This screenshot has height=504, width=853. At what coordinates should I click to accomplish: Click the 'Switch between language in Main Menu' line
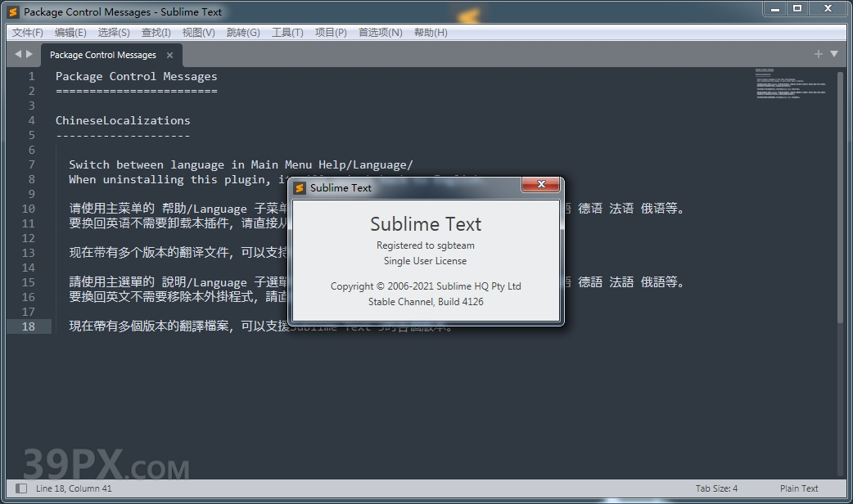(241, 164)
